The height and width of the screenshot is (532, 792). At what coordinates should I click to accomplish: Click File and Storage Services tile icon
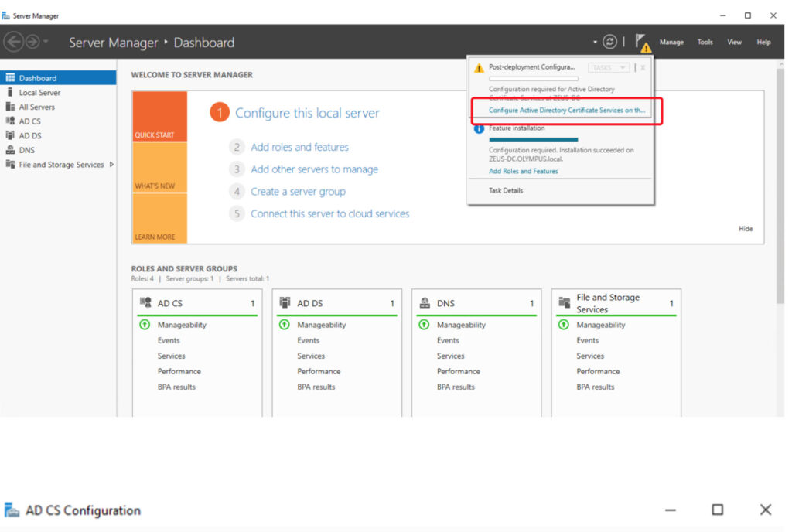(564, 303)
